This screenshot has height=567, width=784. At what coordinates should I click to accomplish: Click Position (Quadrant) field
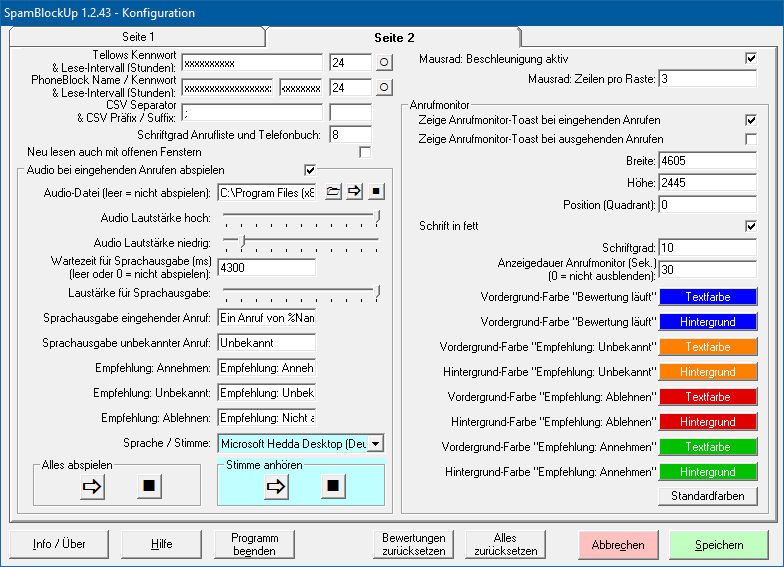pyautogui.click(x=708, y=204)
